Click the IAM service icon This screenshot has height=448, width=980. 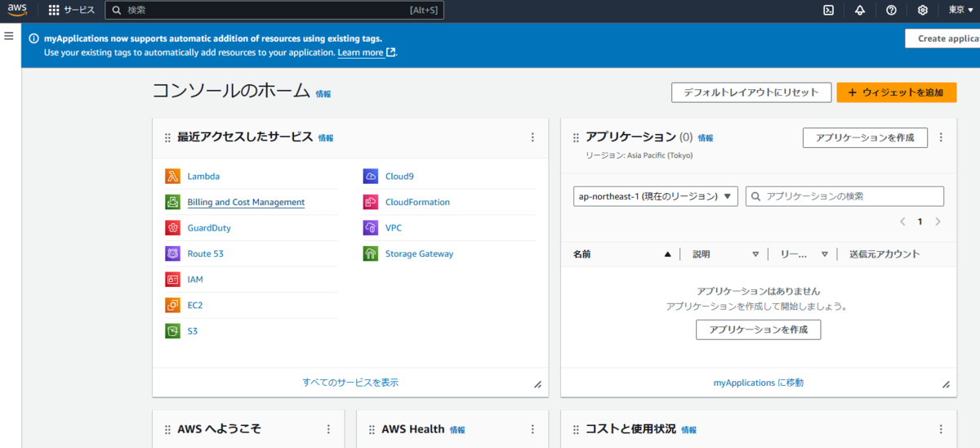tap(172, 280)
